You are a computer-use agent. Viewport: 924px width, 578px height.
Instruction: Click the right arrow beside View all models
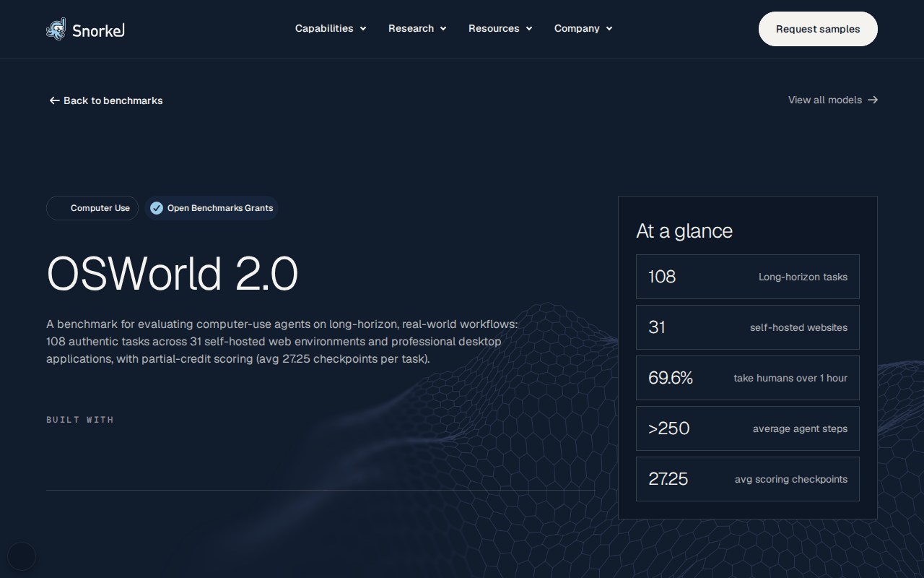click(x=873, y=100)
